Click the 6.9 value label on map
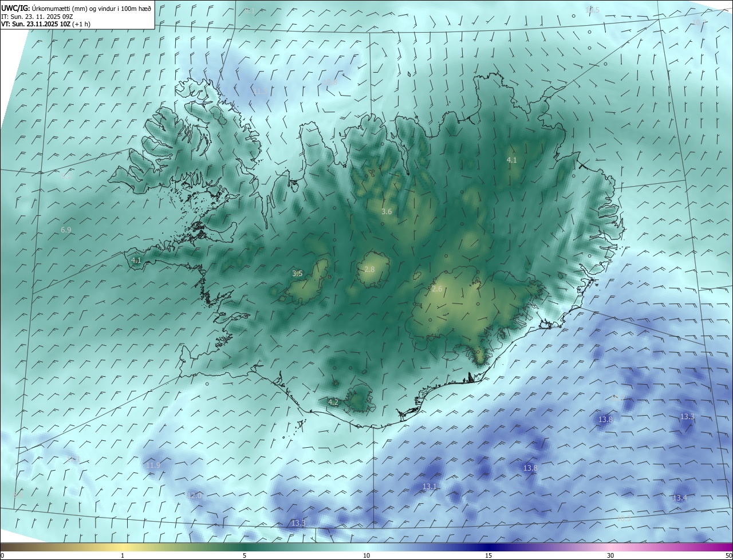The width and height of the screenshot is (733, 560). coord(66,230)
